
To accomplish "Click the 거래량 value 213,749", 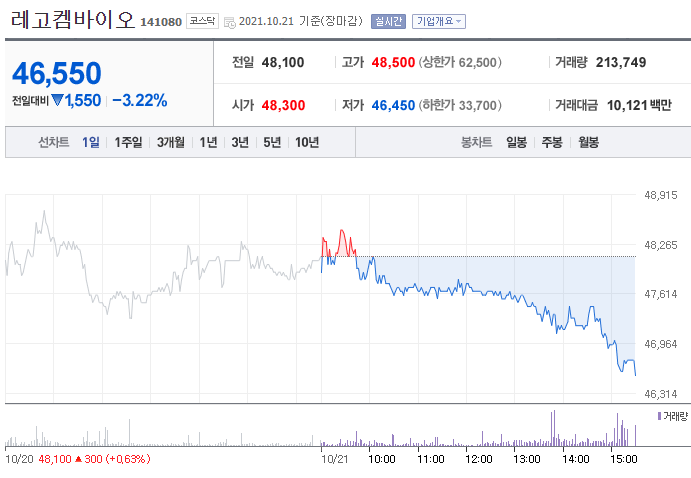I will click(x=621, y=63).
